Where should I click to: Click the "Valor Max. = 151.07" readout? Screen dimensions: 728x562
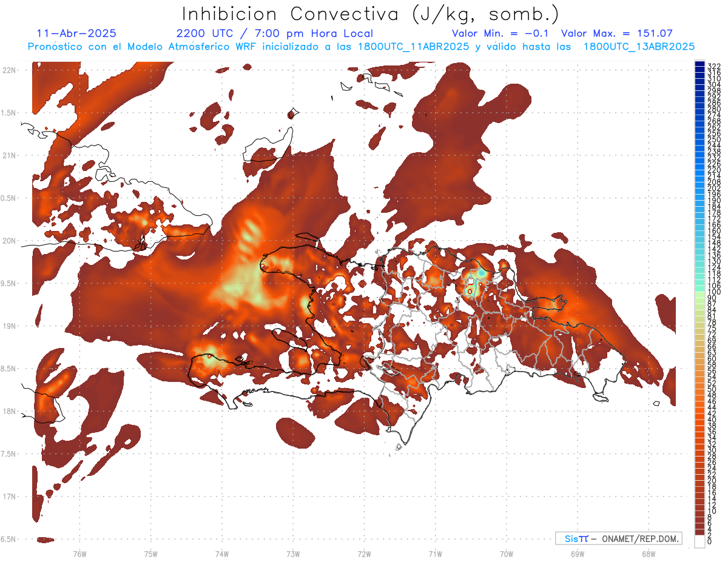click(x=617, y=34)
